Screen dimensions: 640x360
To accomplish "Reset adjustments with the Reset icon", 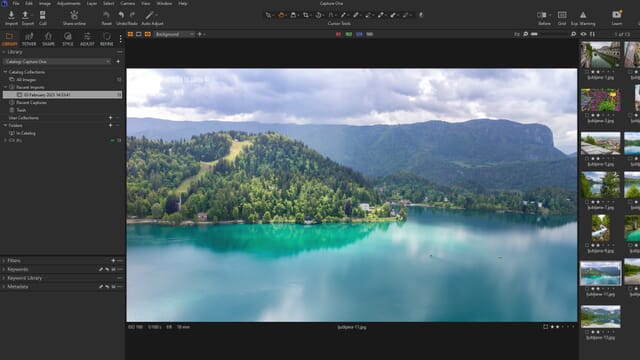I will tap(106, 15).
